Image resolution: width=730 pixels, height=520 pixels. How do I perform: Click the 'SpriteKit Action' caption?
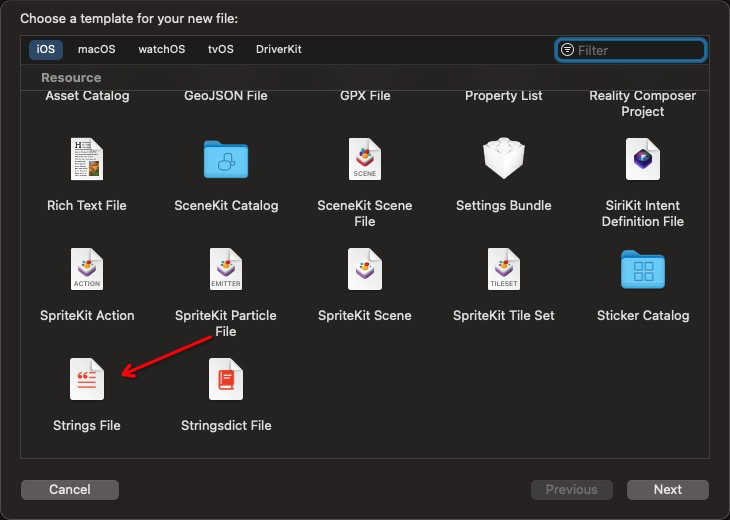(x=87, y=316)
